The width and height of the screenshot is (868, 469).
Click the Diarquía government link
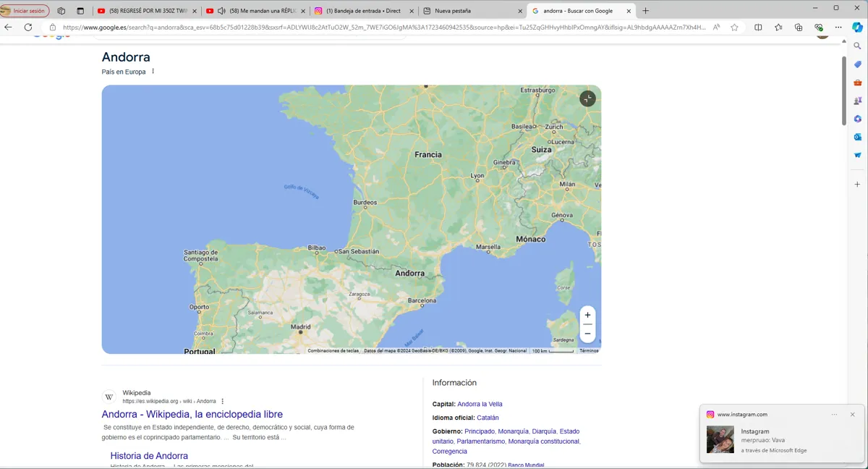[x=544, y=431]
